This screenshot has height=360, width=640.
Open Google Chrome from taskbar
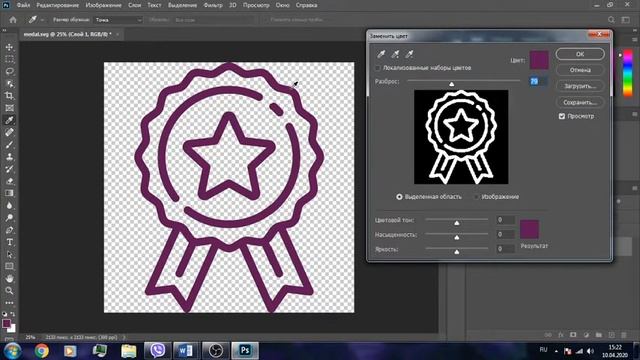41,351
